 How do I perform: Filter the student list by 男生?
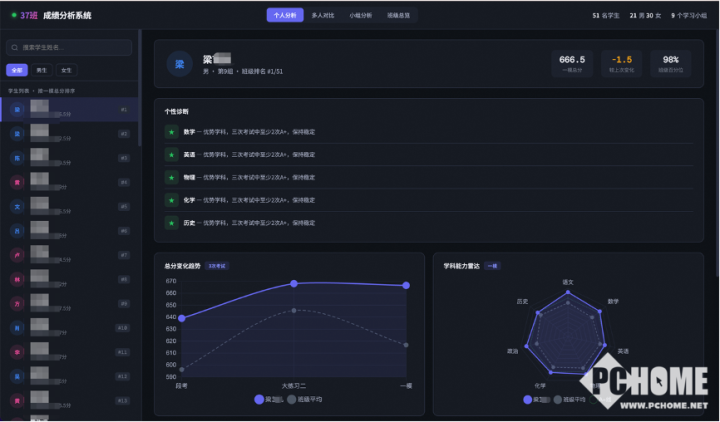(x=42, y=70)
